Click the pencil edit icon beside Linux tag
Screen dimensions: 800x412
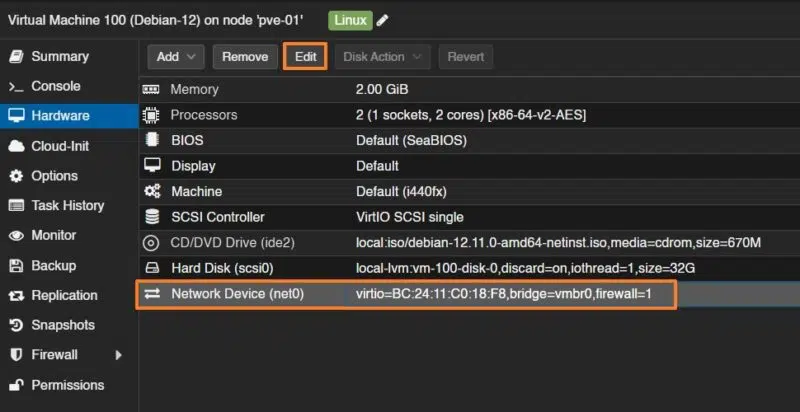[384, 20]
